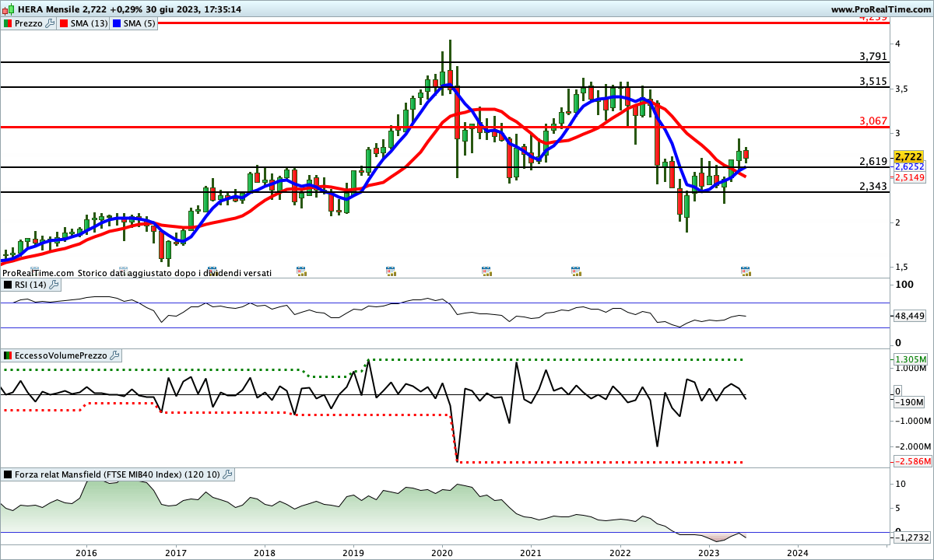This screenshot has width=934, height=560.
Task: Click the Prezzo label in the price panel
Action: [x=29, y=23]
